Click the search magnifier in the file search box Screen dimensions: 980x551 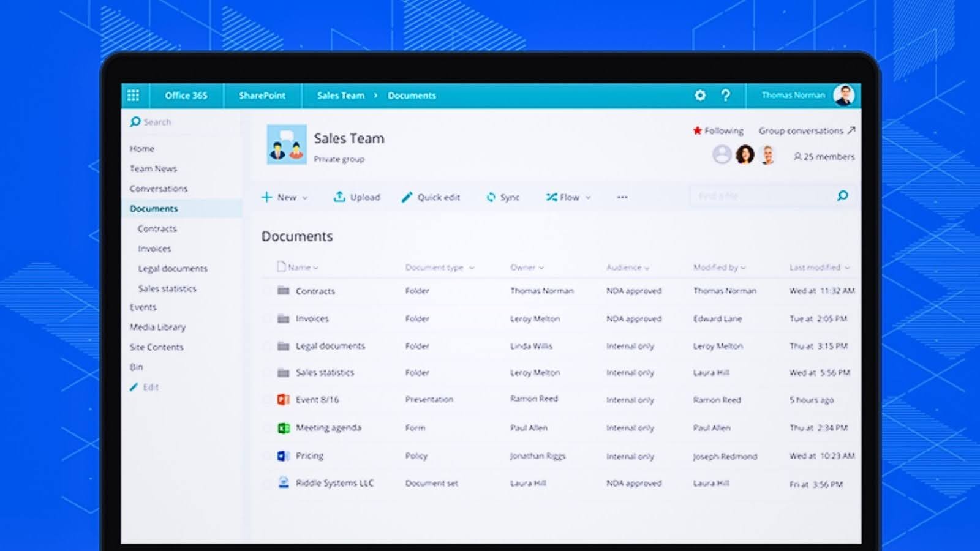pyautogui.click(x=843, y=196)
